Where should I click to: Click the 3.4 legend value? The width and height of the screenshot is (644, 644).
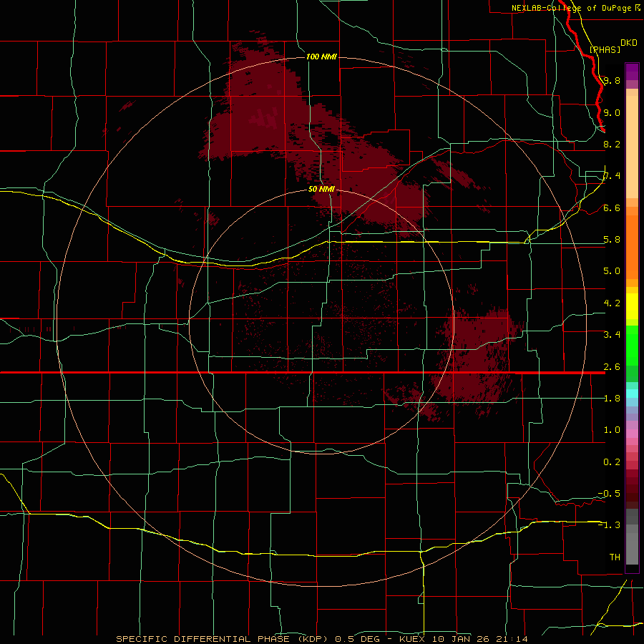[612, 335]
